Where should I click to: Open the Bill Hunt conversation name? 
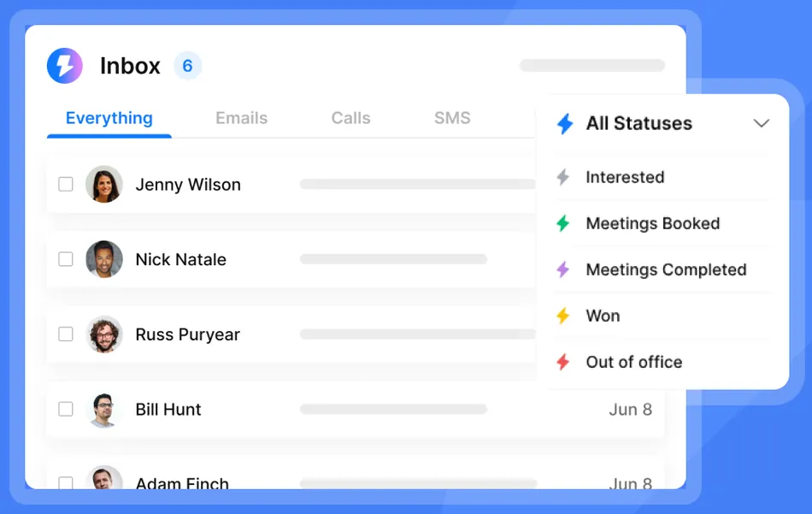click(x=168, y=410)
